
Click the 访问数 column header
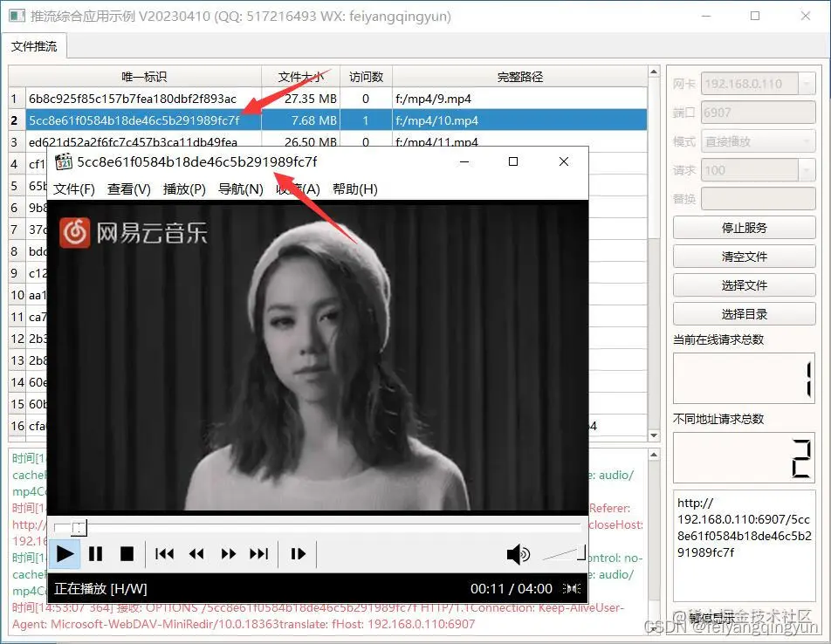pos(366,77)
